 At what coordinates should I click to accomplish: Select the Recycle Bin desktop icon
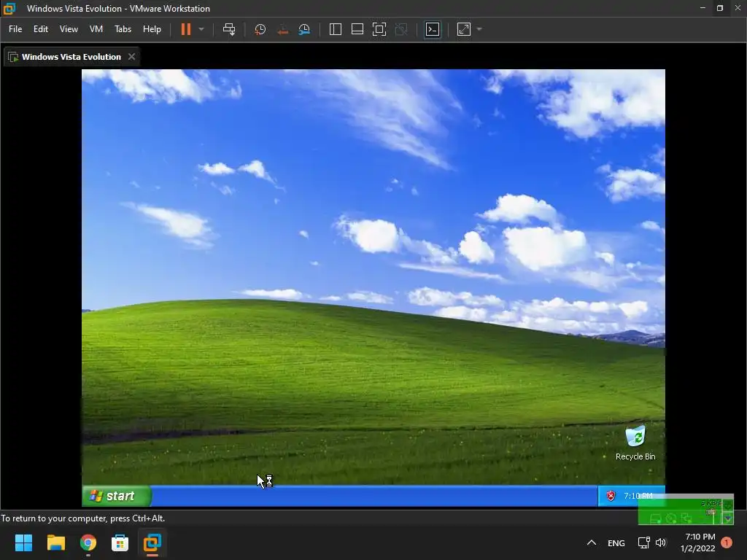coord(635,443)
